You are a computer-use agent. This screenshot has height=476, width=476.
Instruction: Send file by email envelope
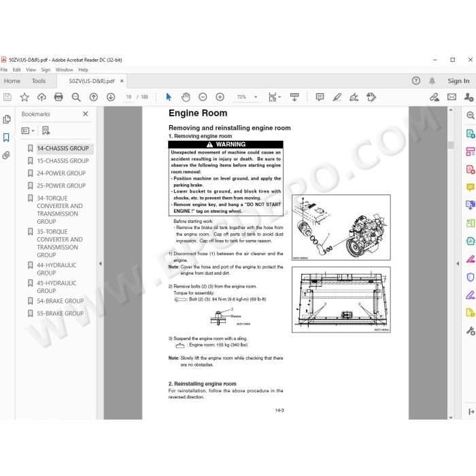[x=452, y=97]
